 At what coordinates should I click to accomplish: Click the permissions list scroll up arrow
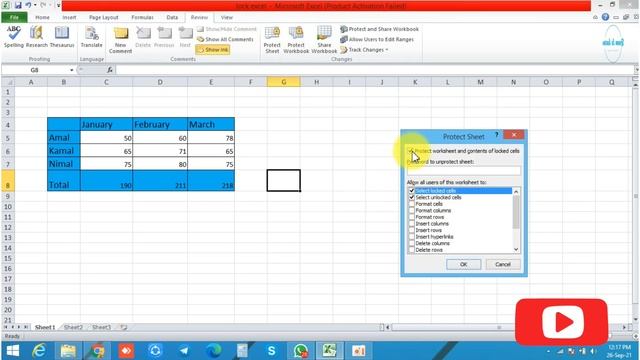tap(516, 191)
